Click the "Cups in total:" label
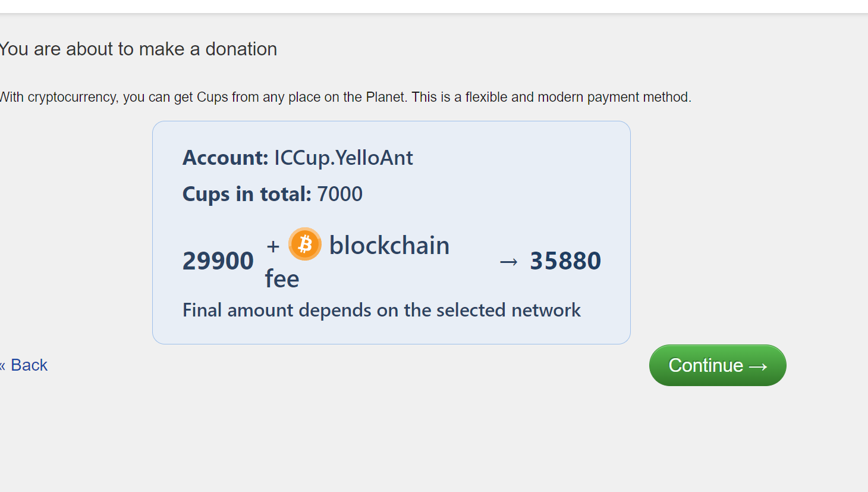Viewport: 868px width, 492px height. coord(247,194)
